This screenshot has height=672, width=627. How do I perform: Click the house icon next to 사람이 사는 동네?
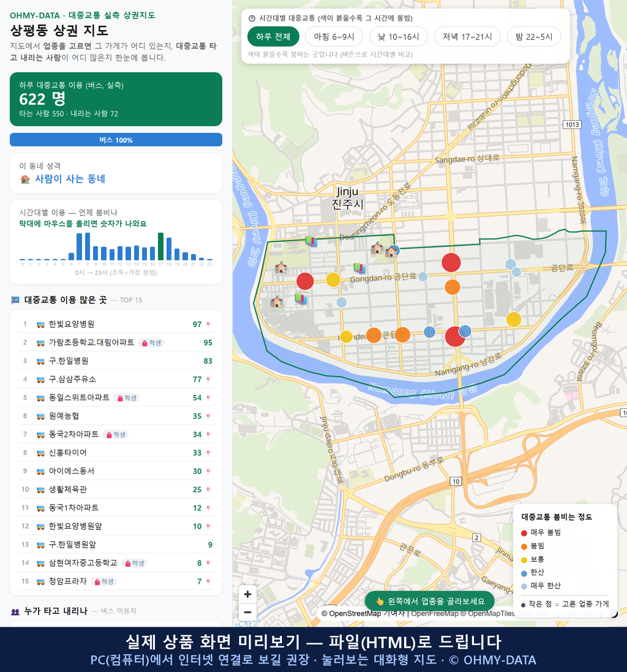[25, 179]
